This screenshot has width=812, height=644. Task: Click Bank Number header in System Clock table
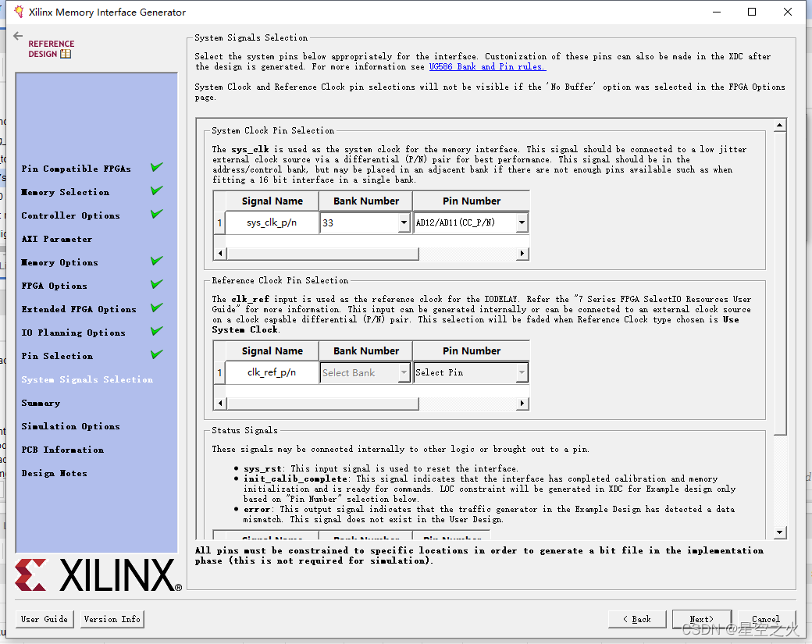pyautogui.click(x=365, y=201)
